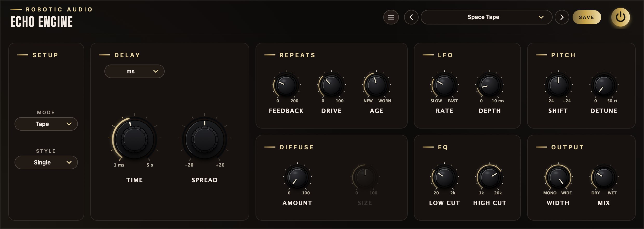Click the LFO Rate knob
The image size is (644, 229).
click(x=445, y=85)
